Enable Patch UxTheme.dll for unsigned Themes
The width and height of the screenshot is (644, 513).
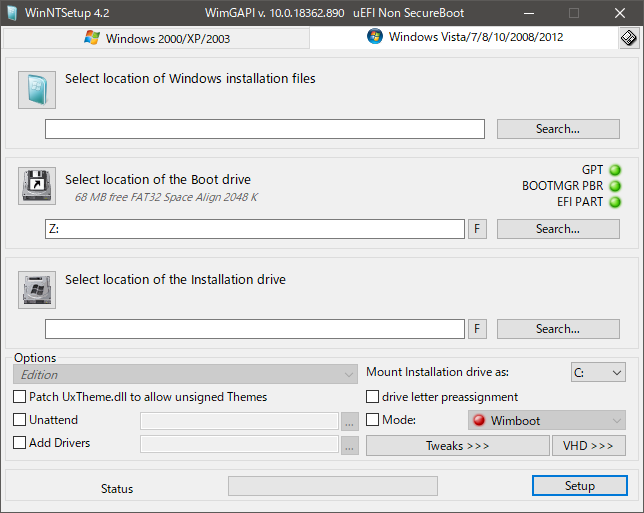[x=19, y=397]
